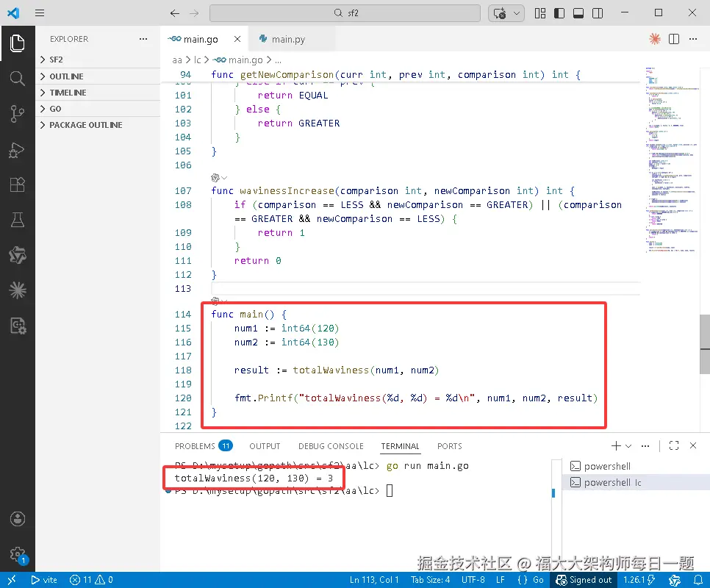Open the new terminal launch profile dropdown
The image size is (710, 588).
628,446
